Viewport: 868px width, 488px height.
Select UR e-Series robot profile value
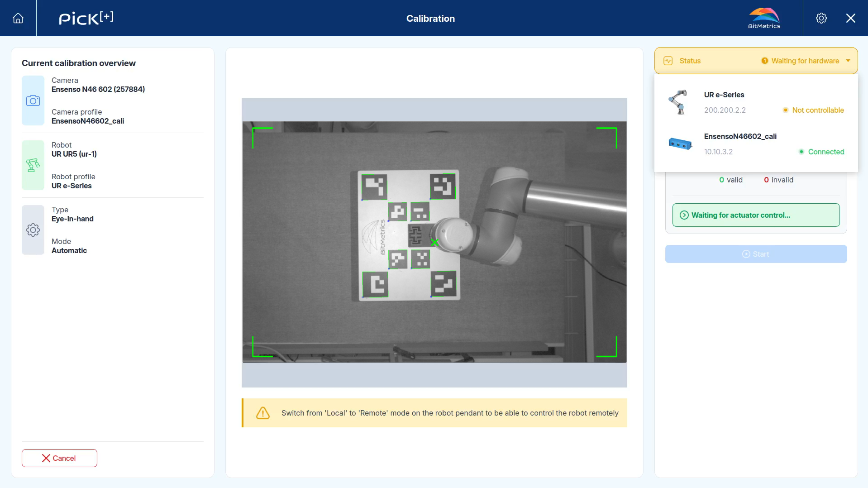coord(72,186)
